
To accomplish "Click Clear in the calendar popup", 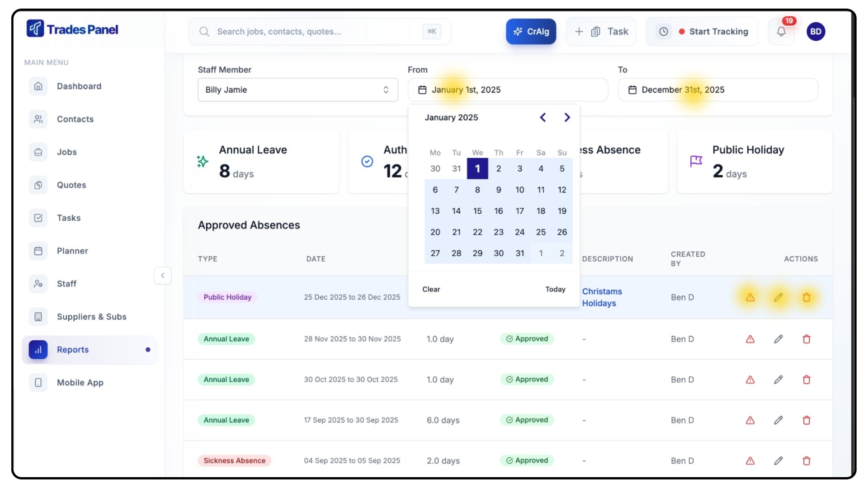I will (431, 289).
